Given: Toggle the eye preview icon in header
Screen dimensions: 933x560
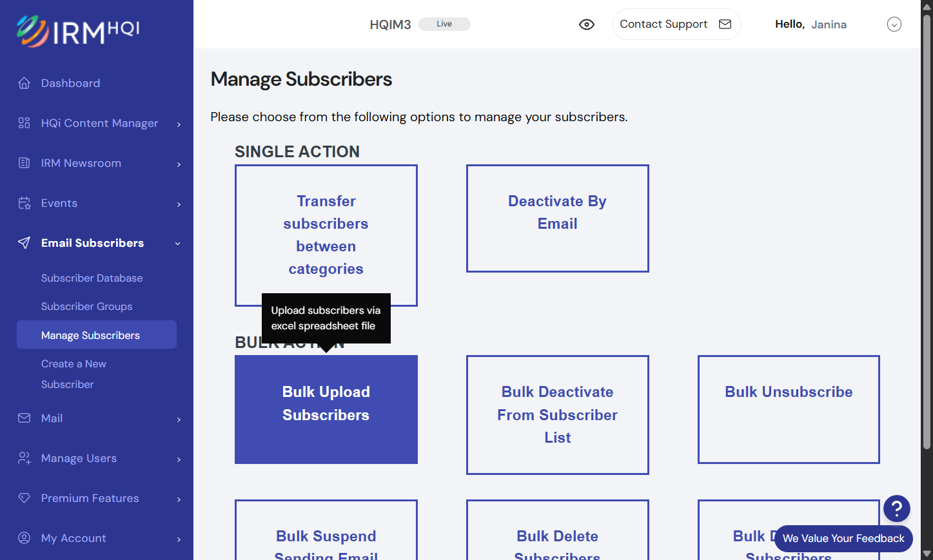Looking at the screenshot, I should pos(586,24).
